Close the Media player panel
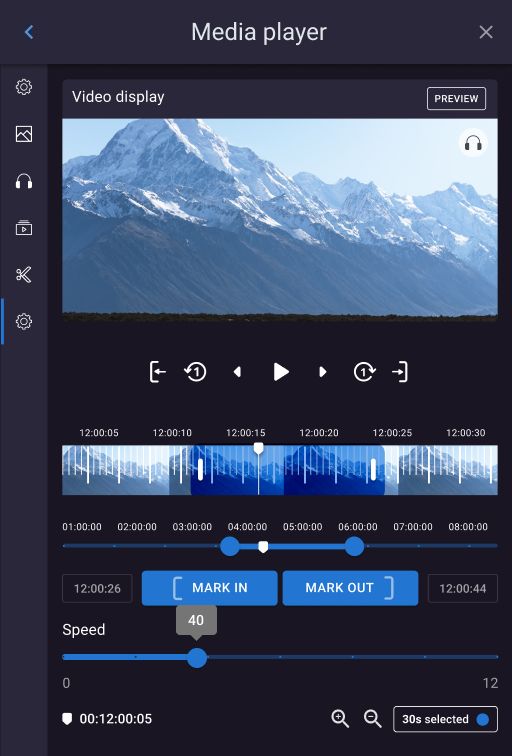 click(x=486, y=32)
